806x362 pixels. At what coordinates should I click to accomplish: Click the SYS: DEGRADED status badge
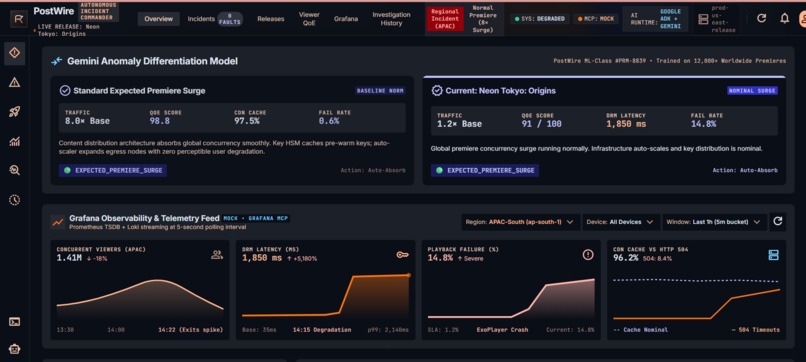click(x=540, y=19)
